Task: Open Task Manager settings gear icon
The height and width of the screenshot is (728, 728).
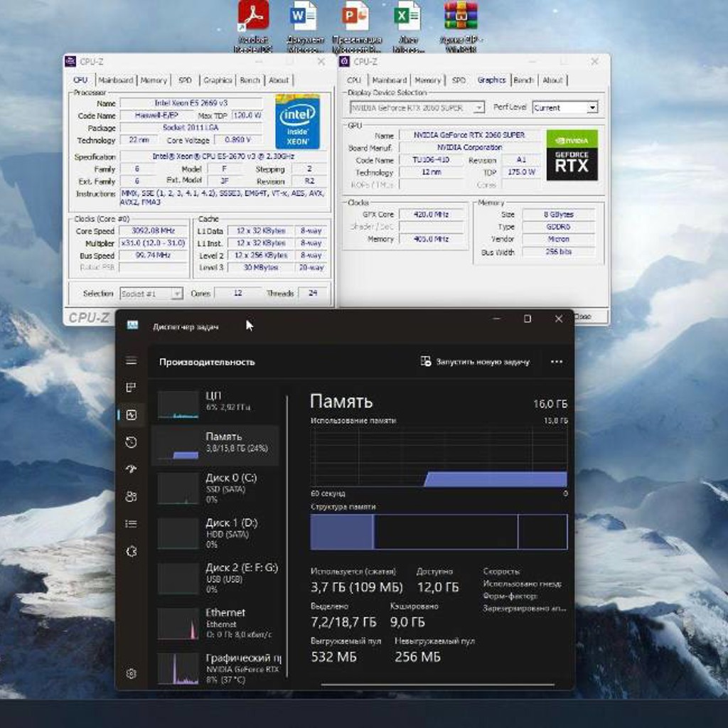Action: [132, 673]
